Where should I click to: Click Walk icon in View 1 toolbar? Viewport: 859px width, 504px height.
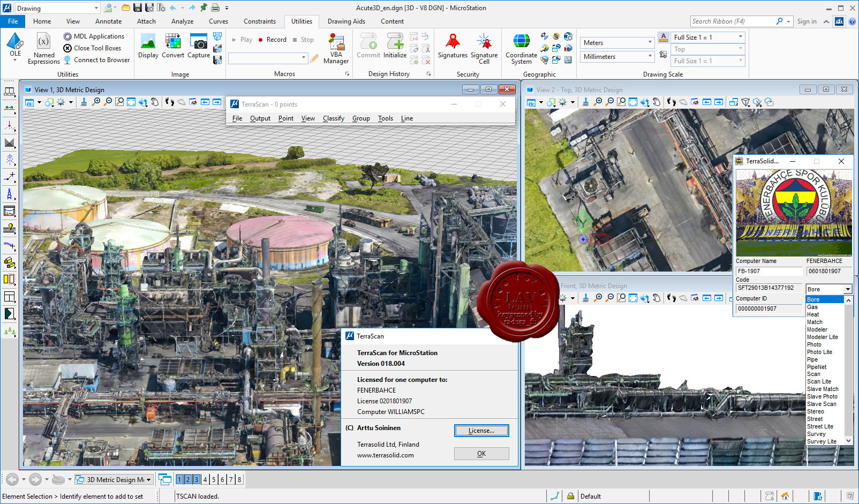pyautogui.click(x=170, y=102)
